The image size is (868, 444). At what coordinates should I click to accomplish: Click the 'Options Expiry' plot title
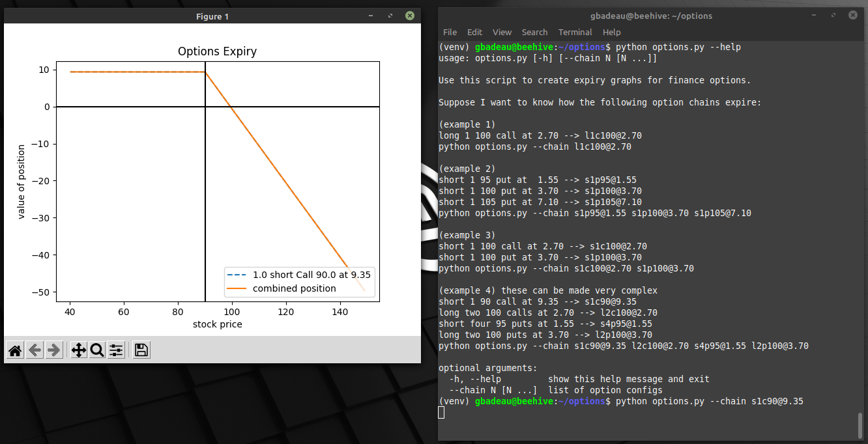[218, 51]
